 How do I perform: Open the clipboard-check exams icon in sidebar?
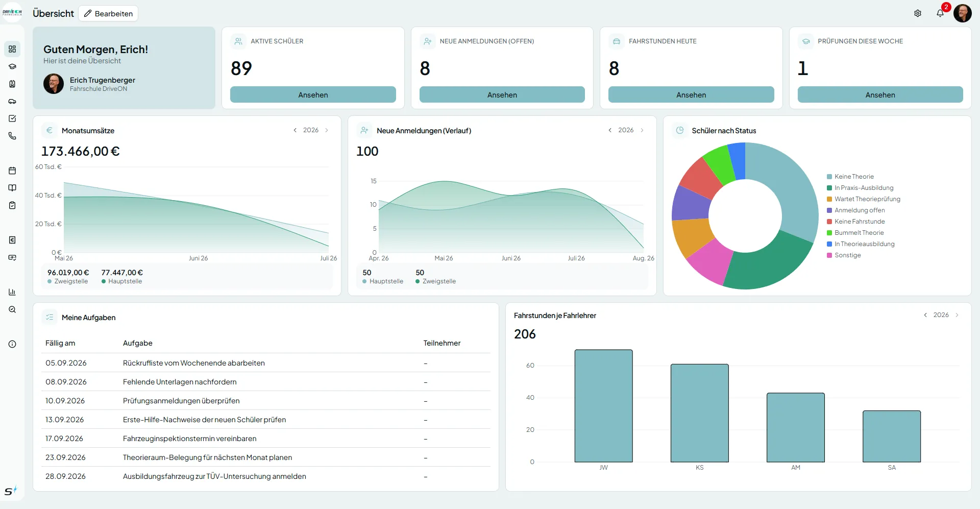point(12,205)
